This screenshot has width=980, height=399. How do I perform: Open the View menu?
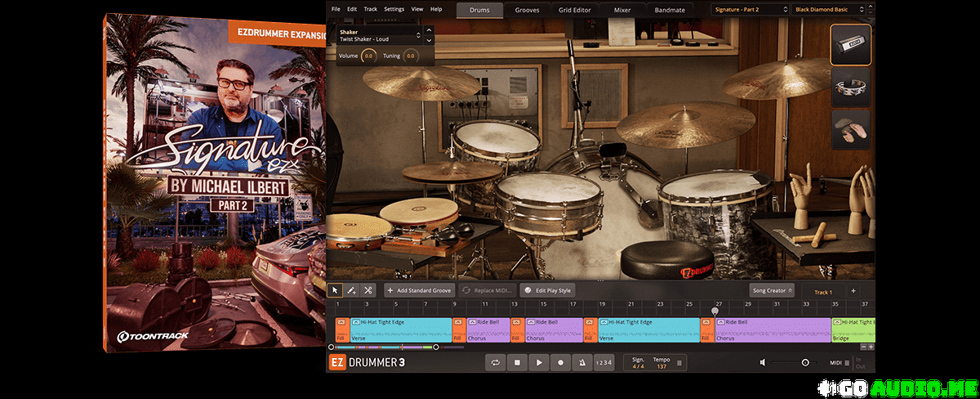pyautogui.click(x=417, y=9)
